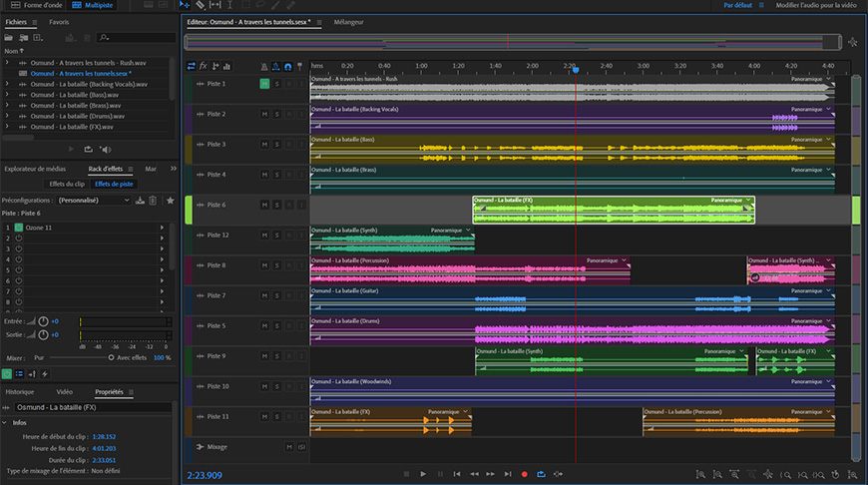Move playhead to next marker
868x485 pixels.
click(508, 474)
